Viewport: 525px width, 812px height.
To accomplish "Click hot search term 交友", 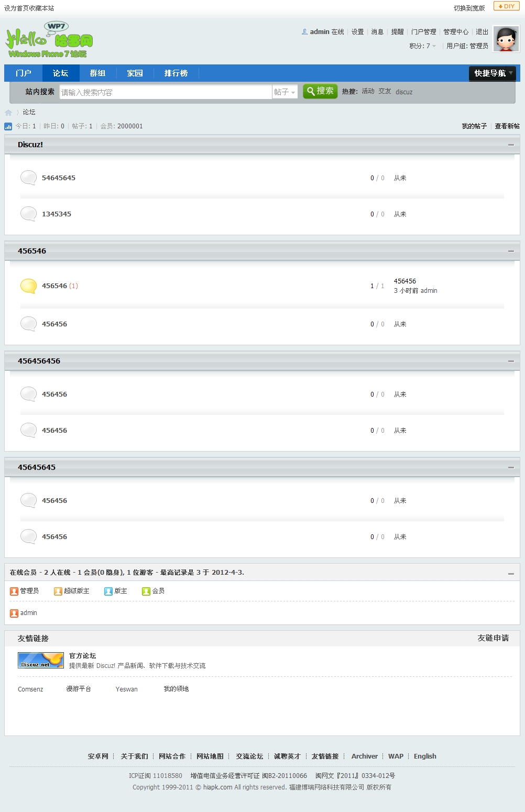I will pos(385,91).
